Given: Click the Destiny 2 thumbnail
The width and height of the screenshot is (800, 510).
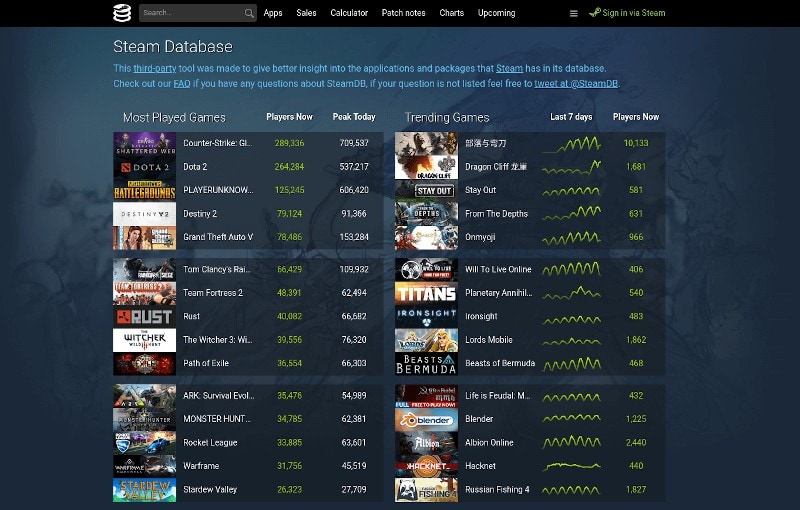Looking at the screenshot, I should click(144, 214).
